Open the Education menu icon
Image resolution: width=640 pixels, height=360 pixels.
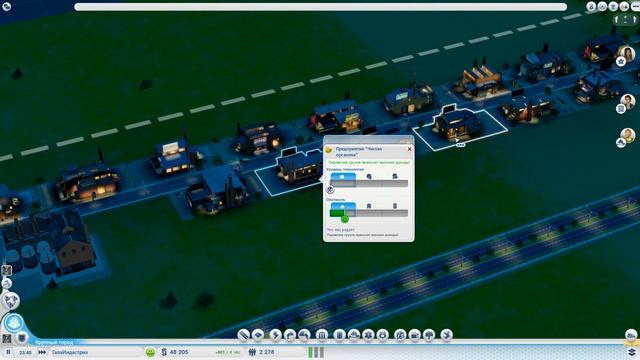[400, 335]
